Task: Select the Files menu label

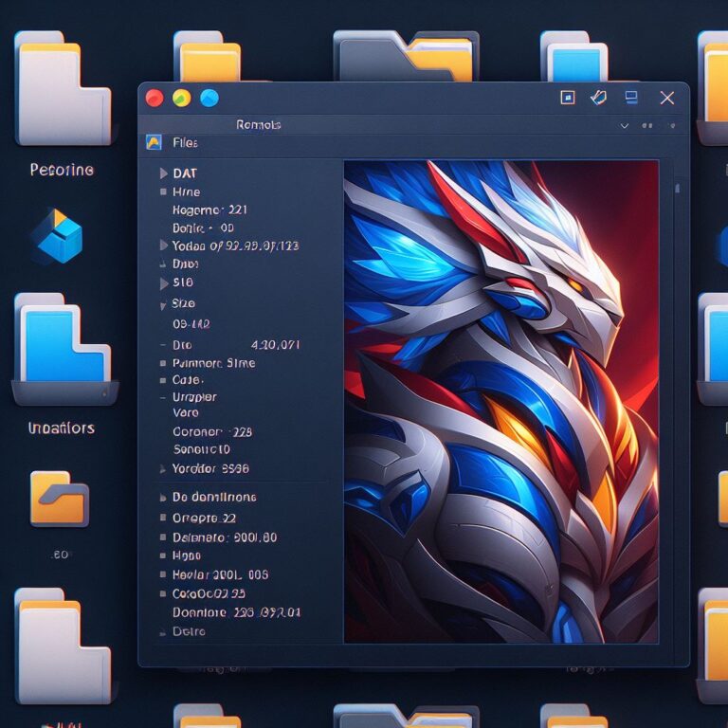Action: (x=185, y=142)
